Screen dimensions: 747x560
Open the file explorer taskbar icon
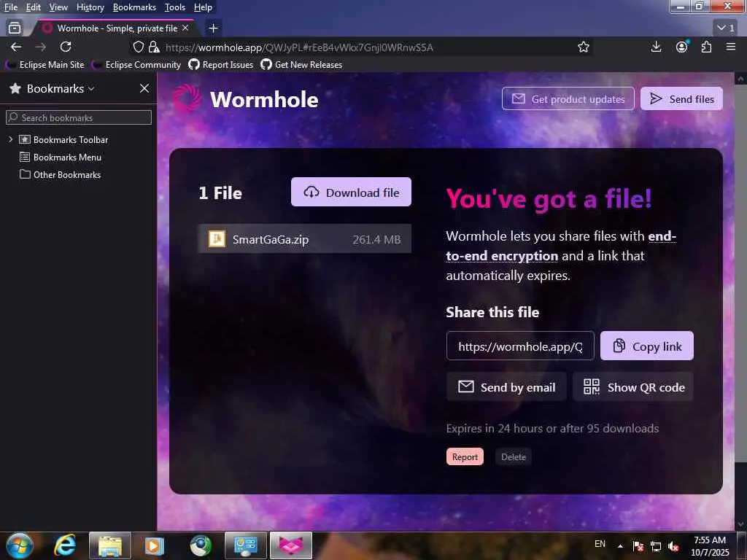110,545
